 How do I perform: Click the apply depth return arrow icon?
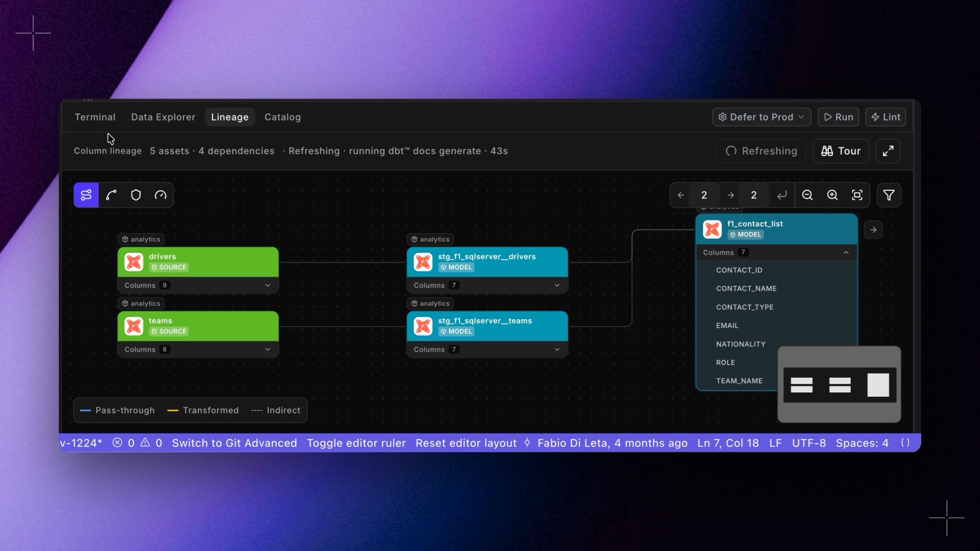pos(782,195)
